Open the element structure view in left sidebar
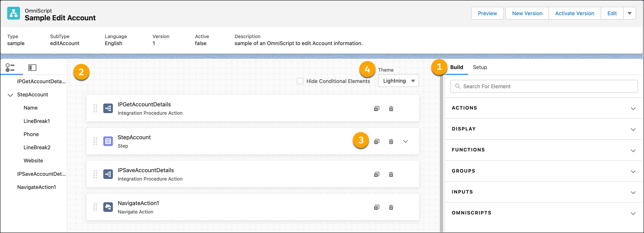 (x=10, y=67)
